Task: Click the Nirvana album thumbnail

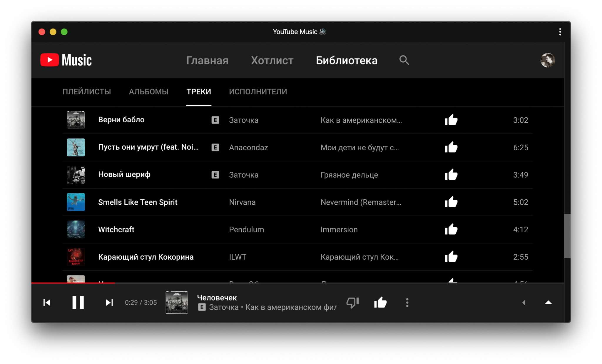Action: click(x=76, y=202)
